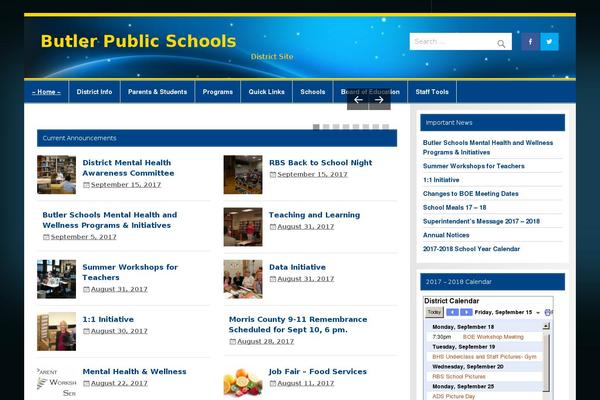Click September 5, 2017 date link
The height and width of the screenshot is (400, 600).
click(x=83, y=237)
